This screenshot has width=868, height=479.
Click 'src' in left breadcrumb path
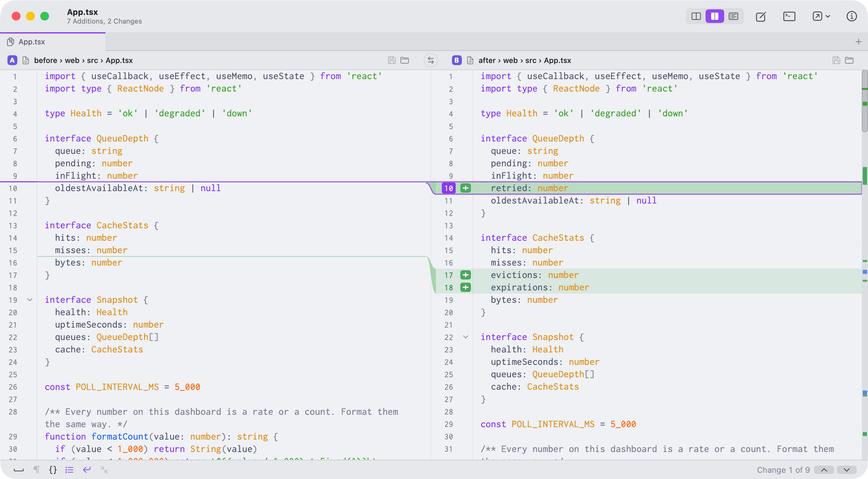(92, 60)
